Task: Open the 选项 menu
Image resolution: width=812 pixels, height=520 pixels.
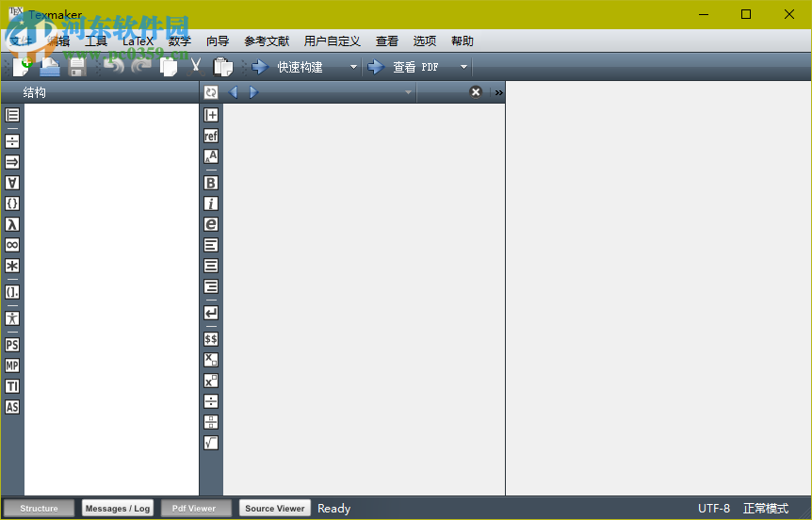Action: [x=425, y=41]
